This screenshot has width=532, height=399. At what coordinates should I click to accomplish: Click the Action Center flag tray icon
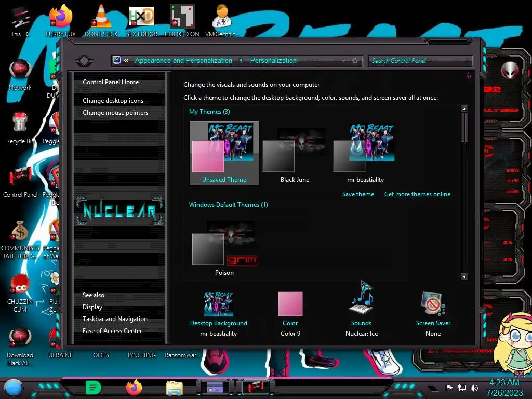449,388
